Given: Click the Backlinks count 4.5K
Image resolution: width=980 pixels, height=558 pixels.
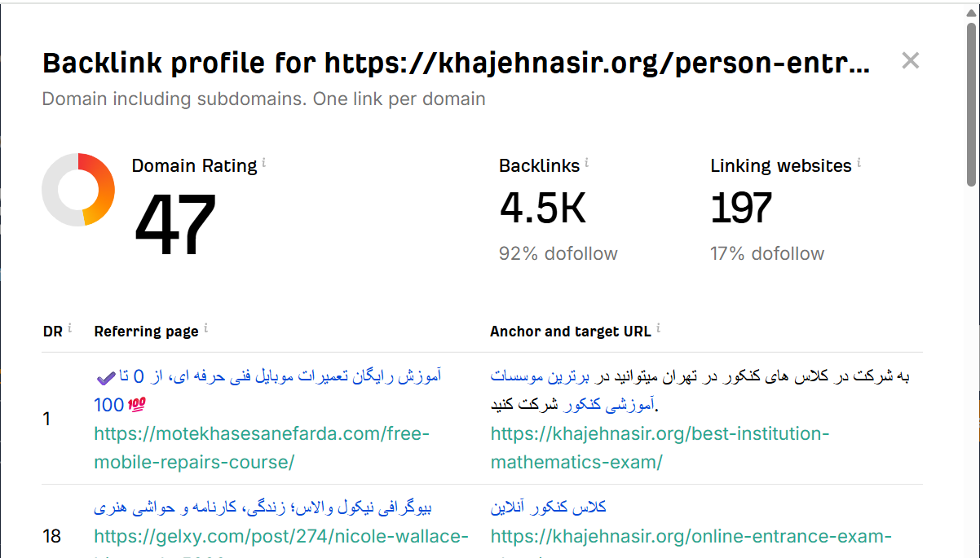Looking at the screenshot, I should [542, 208].
